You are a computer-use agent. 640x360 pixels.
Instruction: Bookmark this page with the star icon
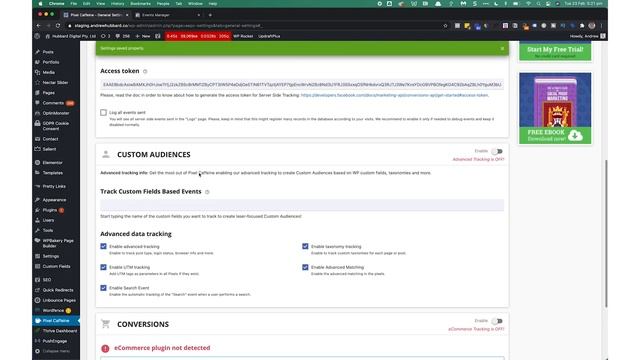pyautogui.click(x=445, y=25)
